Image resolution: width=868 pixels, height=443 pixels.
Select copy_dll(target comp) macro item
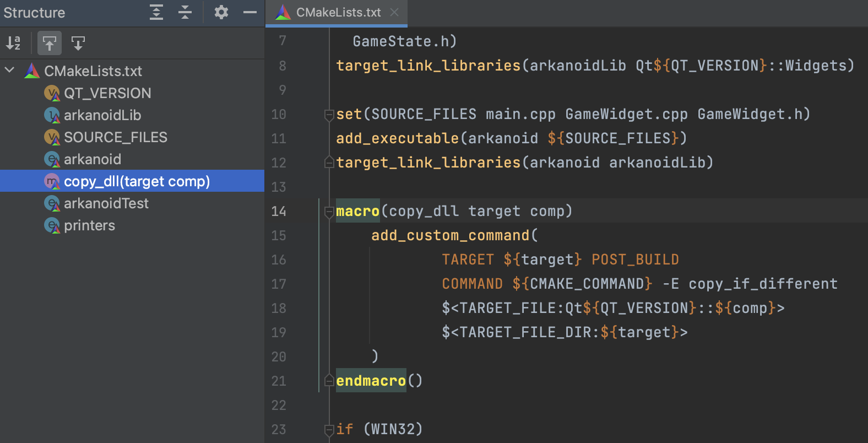pyautogui.click(x=132, y=181)
